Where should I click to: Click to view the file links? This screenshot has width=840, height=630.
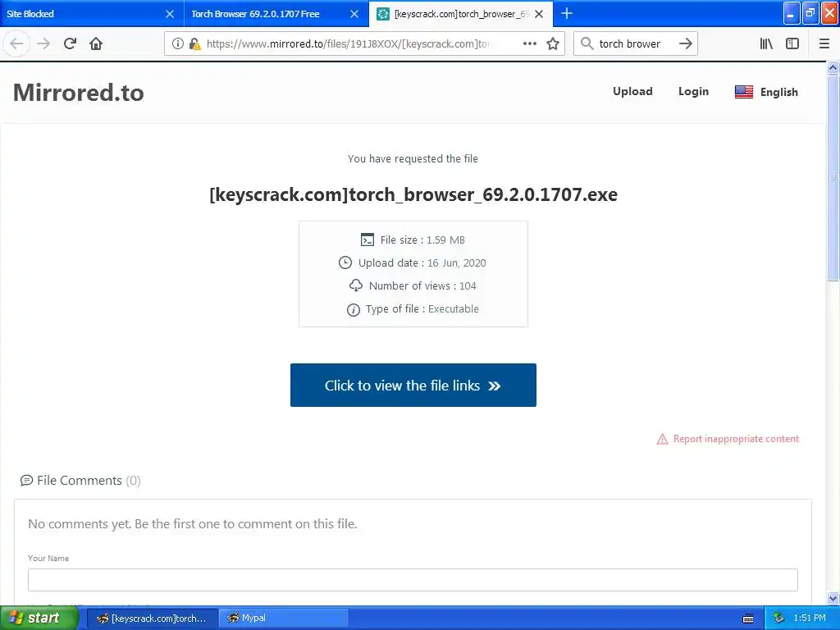[413, 386]
